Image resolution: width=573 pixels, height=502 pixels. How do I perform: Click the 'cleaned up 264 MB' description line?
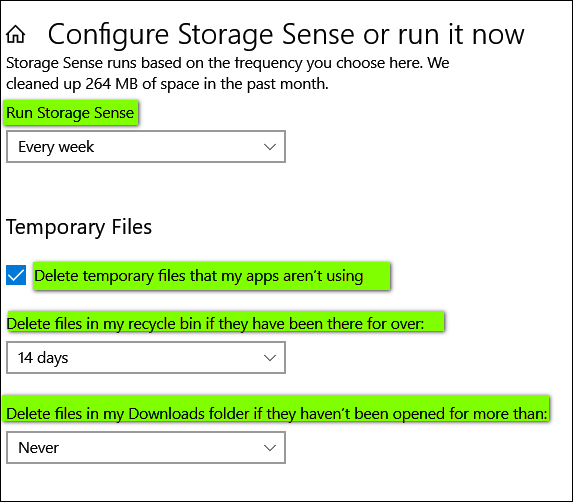tap(167, 84)
